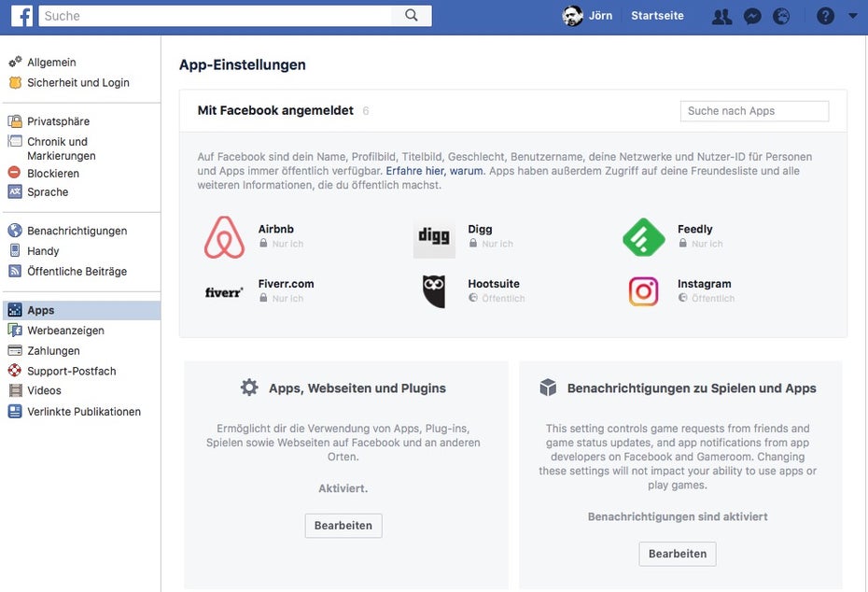Click the cube icon beside Benachrichtigungen zu Spielen

point(548,388)
